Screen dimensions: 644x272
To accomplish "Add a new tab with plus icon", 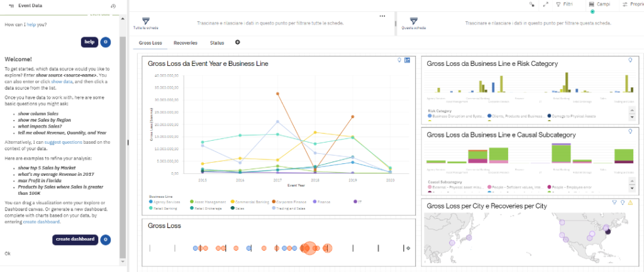I will tap(237, 42).
